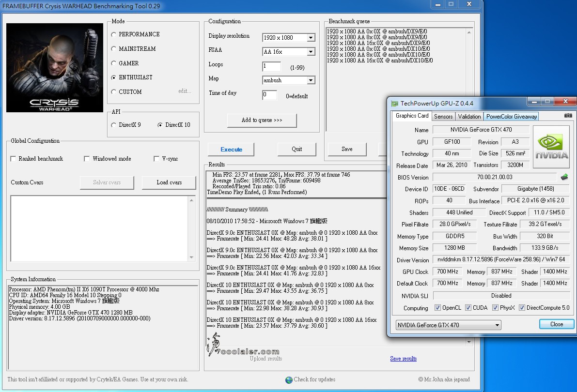
Task: Enable the Ranked benchmark checkbox
Action: [x=13, y=159]
